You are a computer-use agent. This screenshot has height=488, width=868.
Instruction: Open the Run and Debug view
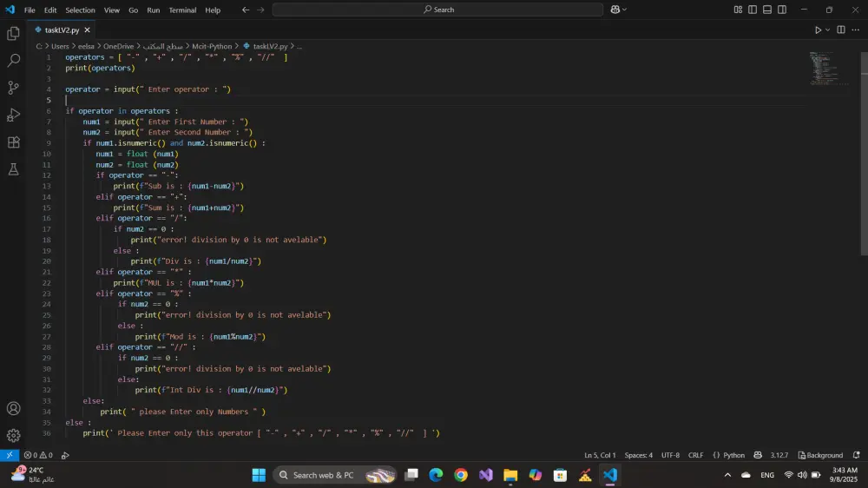(x=13, y=115)
